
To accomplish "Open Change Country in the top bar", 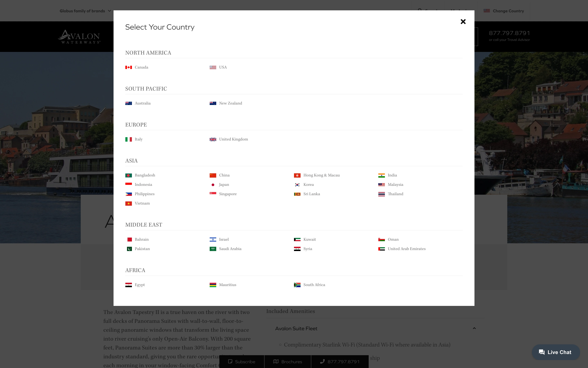I will (504, 11).
